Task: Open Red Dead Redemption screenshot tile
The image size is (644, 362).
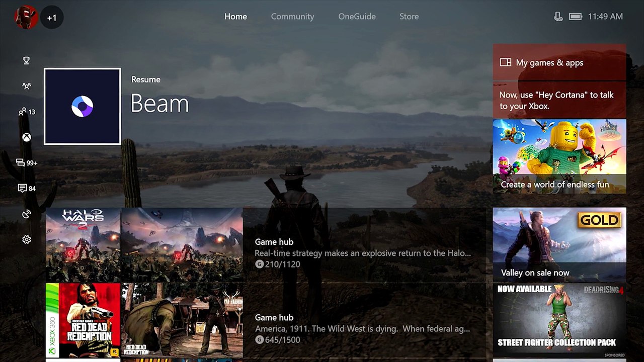Action: pos(182,320)
